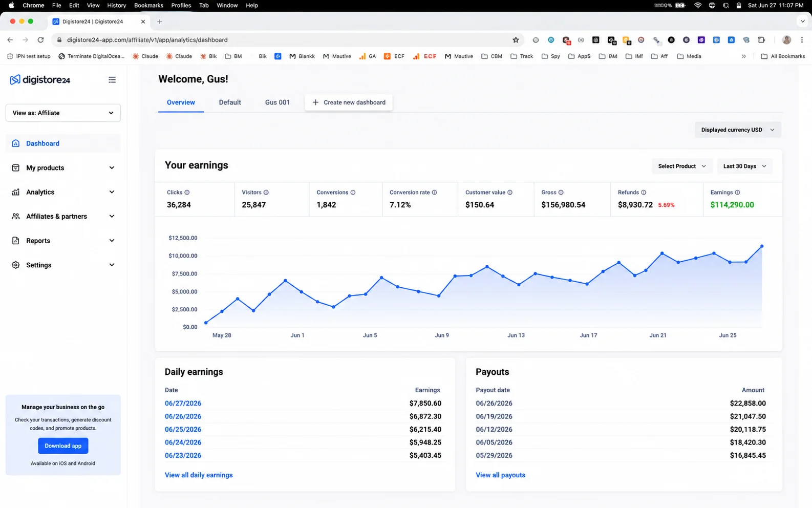Expand the My products section chevron
The height and width of the screenshot is (508, 812).
tap(112, 168)
